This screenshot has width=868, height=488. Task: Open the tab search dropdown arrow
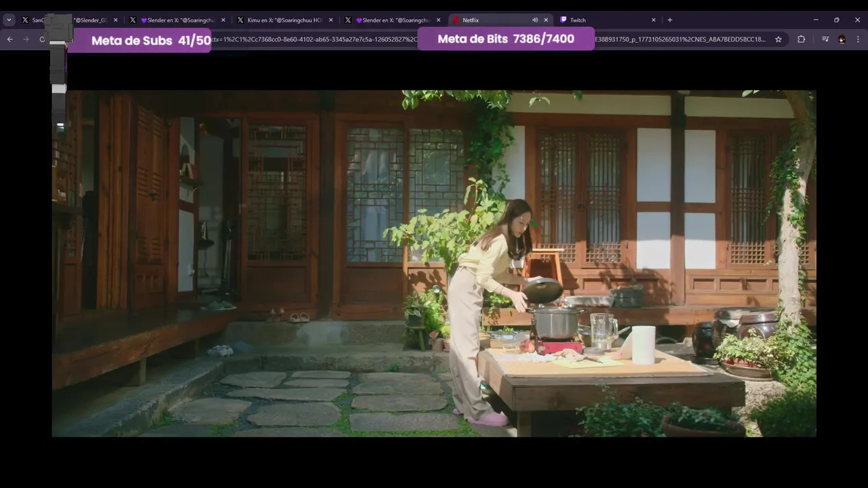pyautogui.click(x=9, y=20)
